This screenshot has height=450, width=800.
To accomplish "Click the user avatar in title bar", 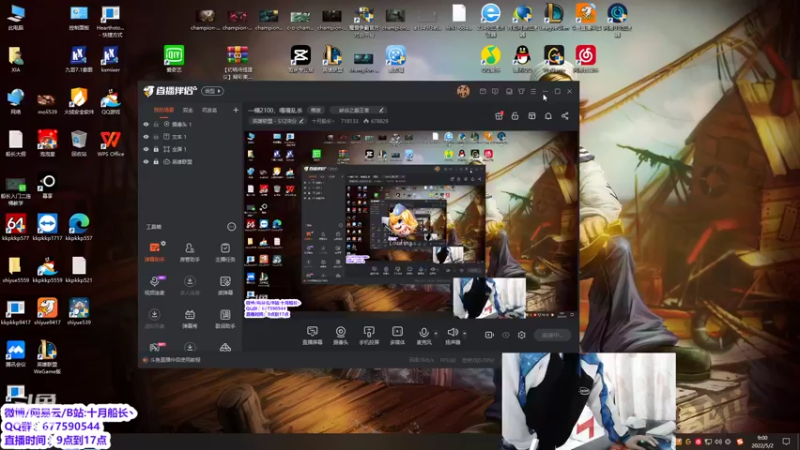I will tap(463, 91).
